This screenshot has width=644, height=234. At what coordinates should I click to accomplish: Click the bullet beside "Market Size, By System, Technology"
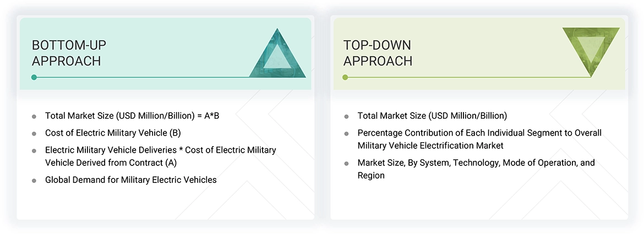coord(346,164)
